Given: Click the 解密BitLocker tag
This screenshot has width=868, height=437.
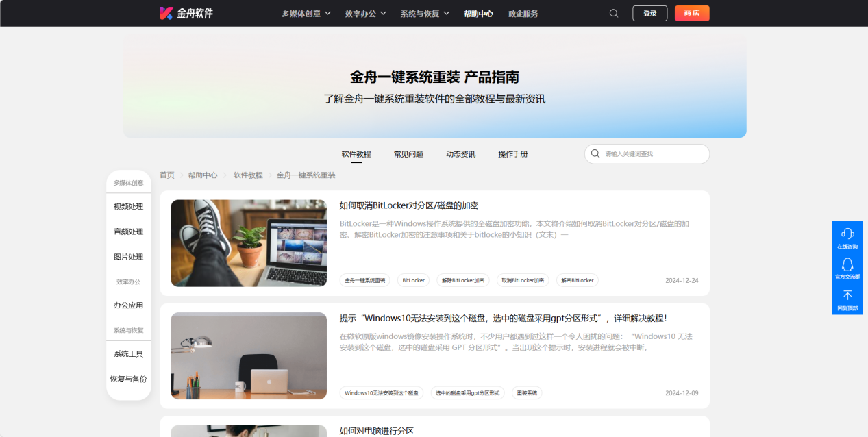Looking at the screenshot, I should tap(578, 280).
